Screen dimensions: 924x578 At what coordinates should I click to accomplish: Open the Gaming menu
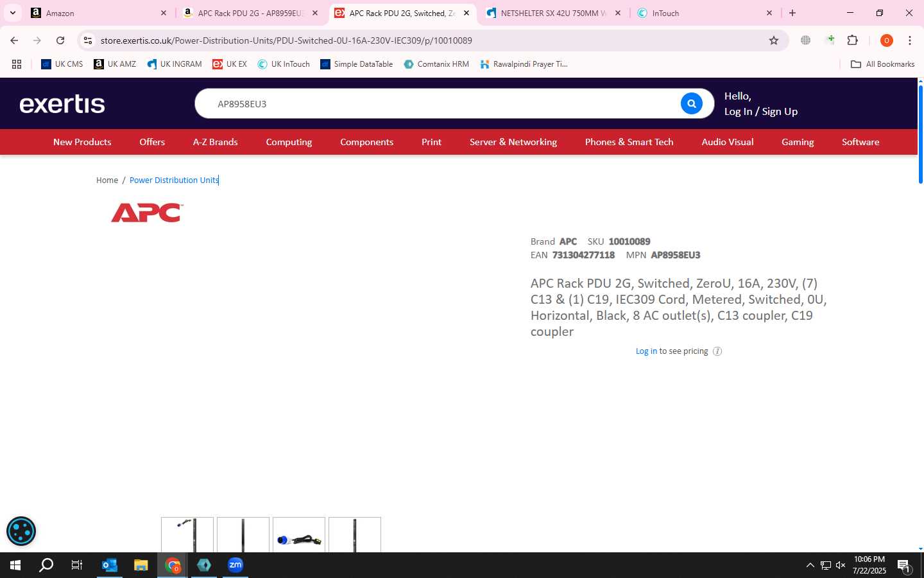pyautogui.click(x=798, y=142)
